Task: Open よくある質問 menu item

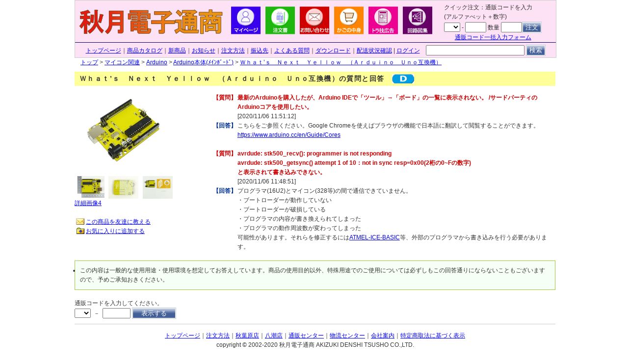Action: click(x=292, y=51)
